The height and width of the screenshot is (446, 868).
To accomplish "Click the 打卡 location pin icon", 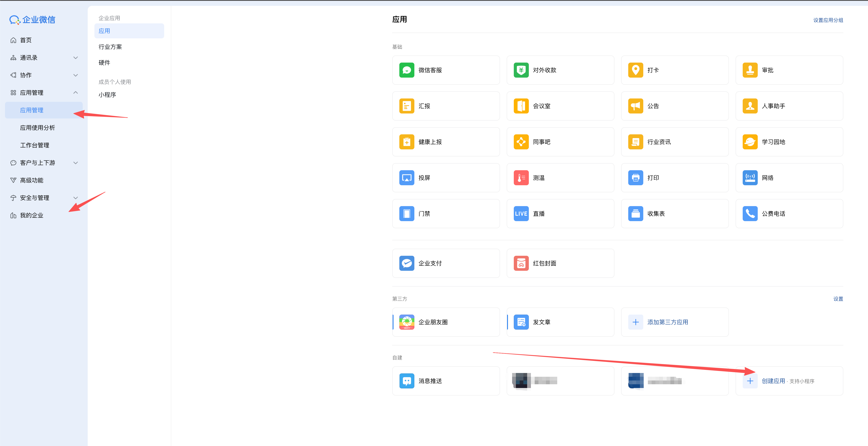I will (x=636, y=70).
